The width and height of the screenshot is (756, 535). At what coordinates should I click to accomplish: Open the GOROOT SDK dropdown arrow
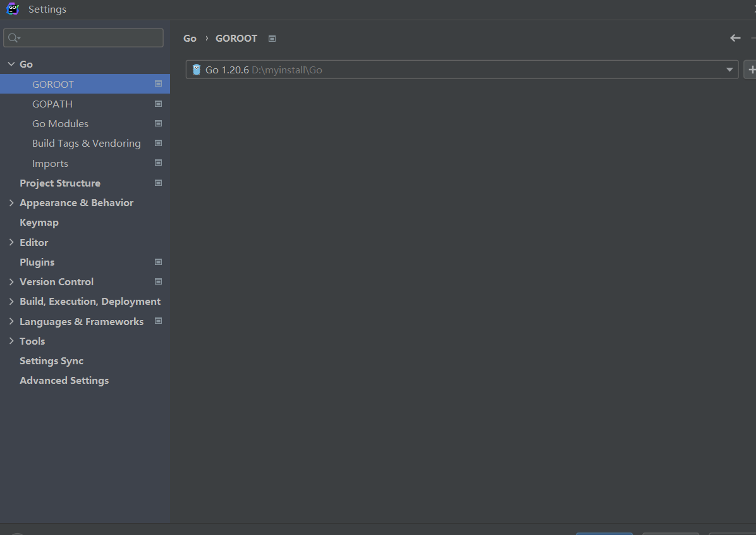point(729,70)
